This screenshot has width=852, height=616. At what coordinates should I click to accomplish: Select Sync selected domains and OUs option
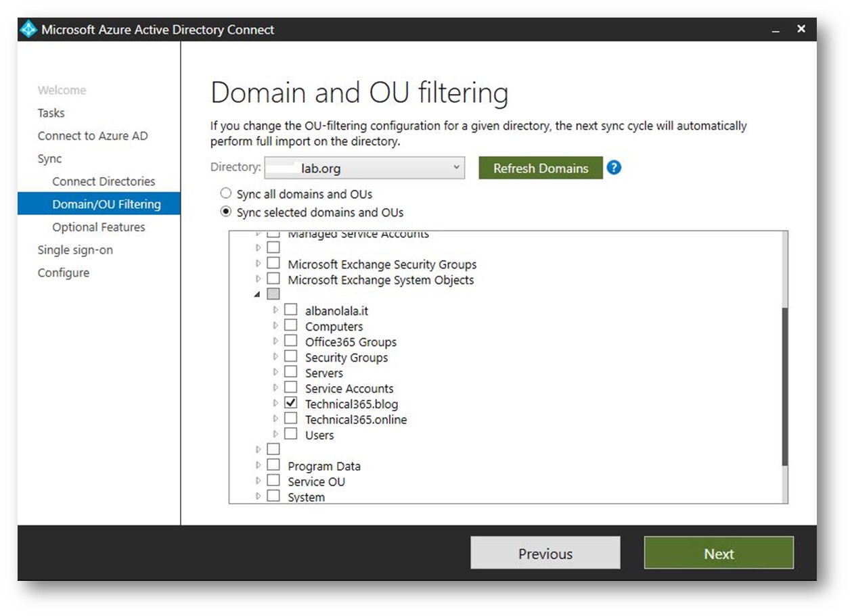pyautogui.click(x=227, y=212)
